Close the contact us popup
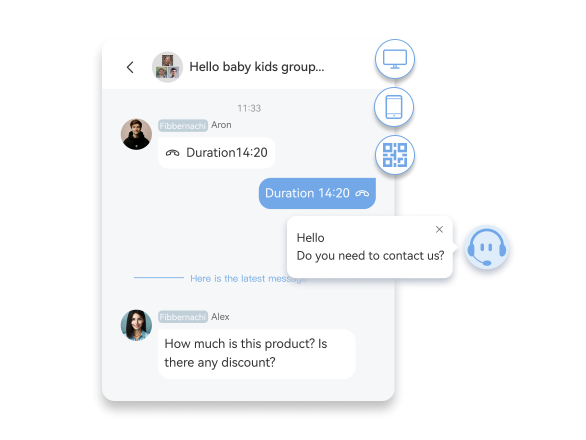This screenshot has height=440, width=586. [x=440, y=230]
